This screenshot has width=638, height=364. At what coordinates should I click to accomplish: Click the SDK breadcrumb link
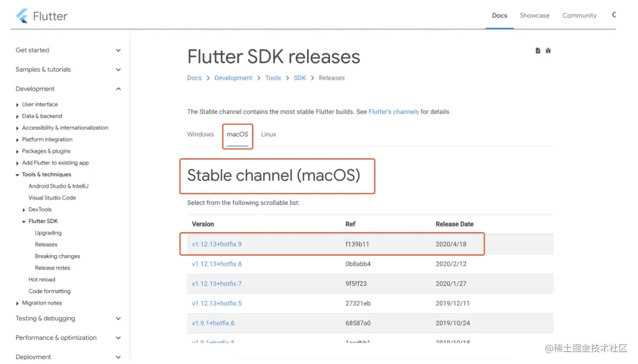pos(300,78)
